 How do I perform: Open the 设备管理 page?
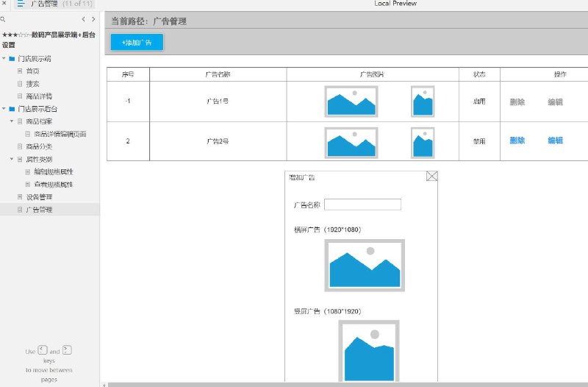tap(39, 197)
